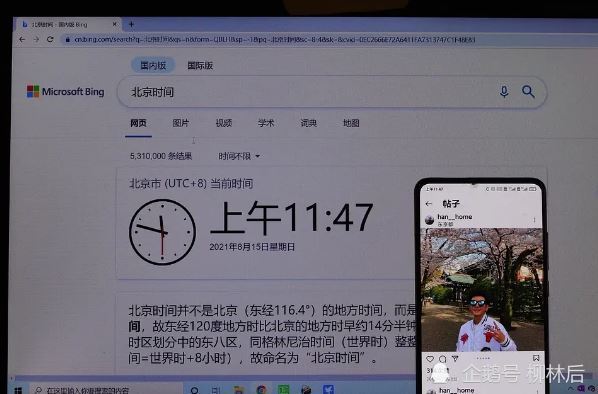The image size is (598, 394).
Task: Select the 网页 results tab
Action: [138, 123]
